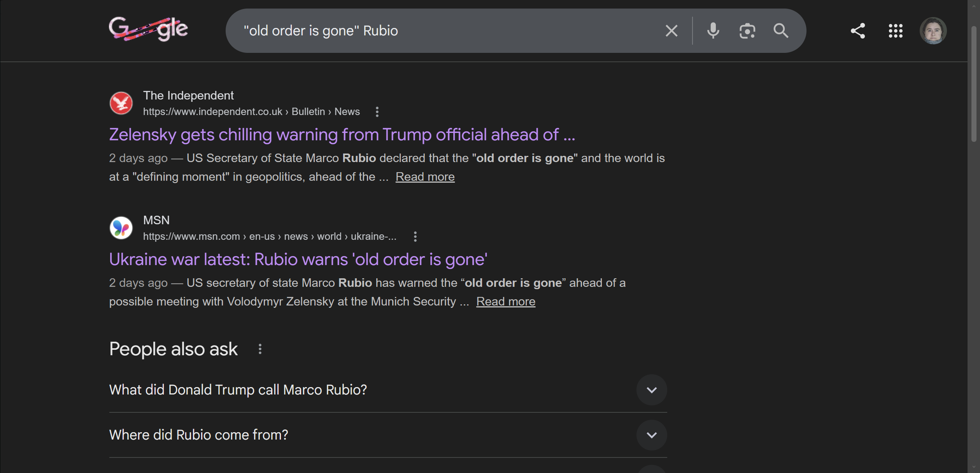Screen dimensions: 980x473
Task: Expand "What did Donald Trump call Marco Rubio?"
Action: click(651, 390)
